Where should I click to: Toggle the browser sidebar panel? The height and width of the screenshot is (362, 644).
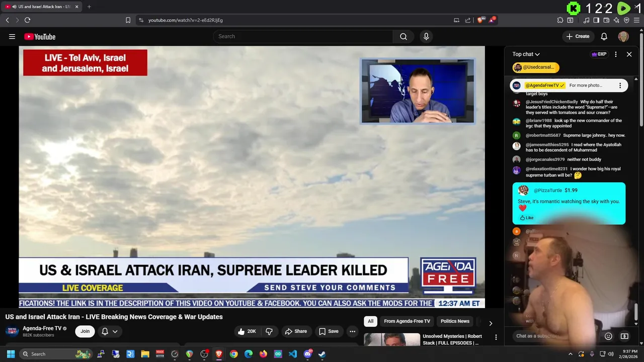pyautogui.click(x=596, y=20)
